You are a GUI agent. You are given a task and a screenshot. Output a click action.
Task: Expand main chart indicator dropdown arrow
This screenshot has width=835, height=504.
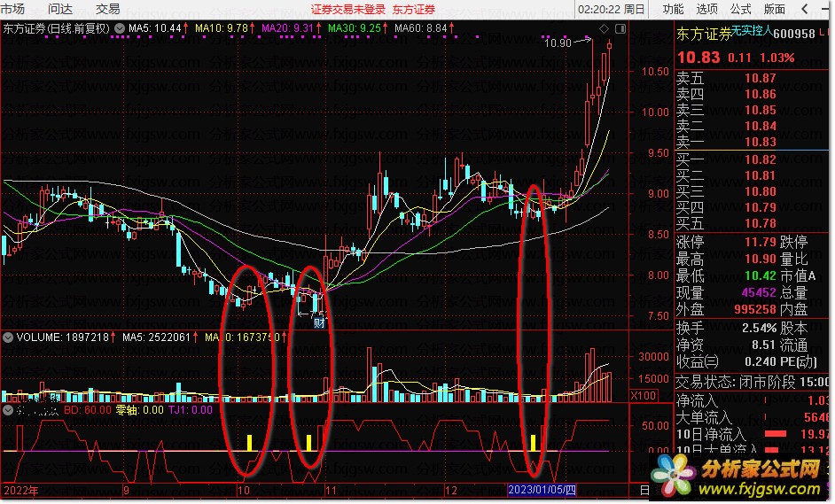click(120, 28)
